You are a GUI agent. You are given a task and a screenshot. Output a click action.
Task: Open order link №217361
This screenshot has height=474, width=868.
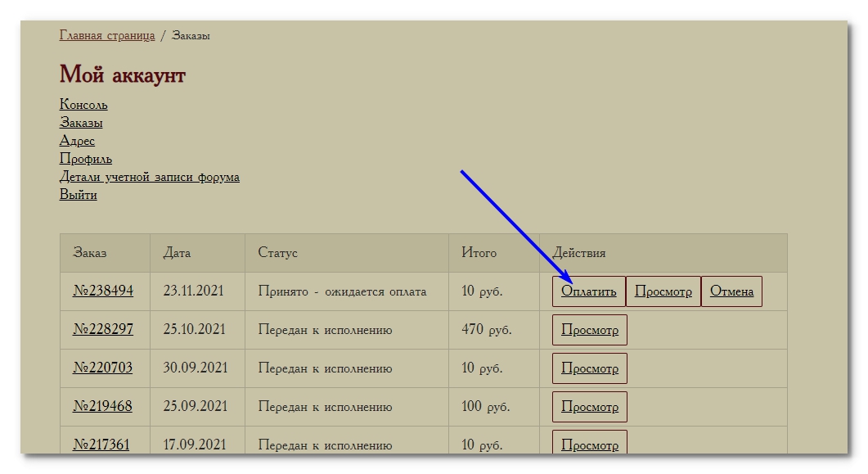coord(101,444)
